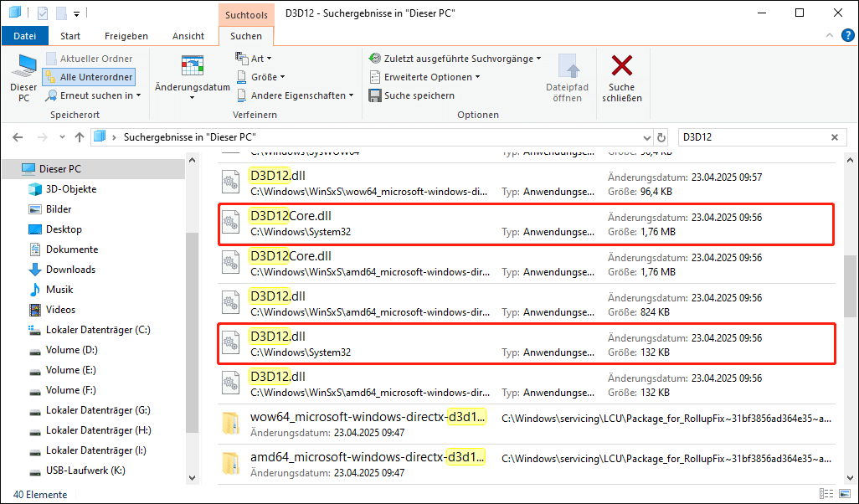Open the Art filter dropdown
The height and width of the screenshot is (504, 859).
pos(254,59)
